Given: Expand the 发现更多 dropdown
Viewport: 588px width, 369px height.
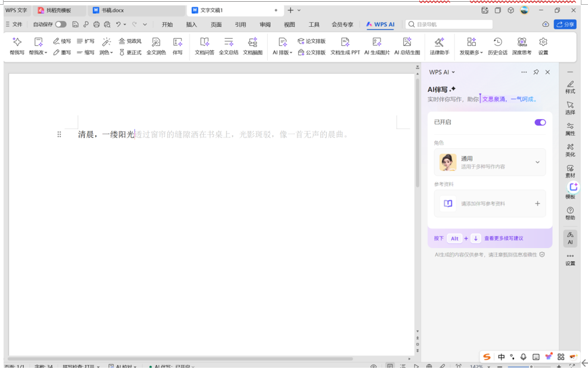Looking at the screenshot, I should coord(471,46).
